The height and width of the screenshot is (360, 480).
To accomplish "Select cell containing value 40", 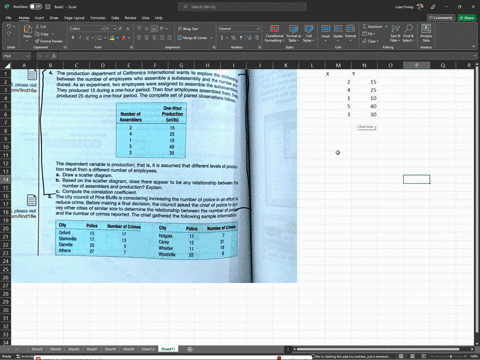I will tap(364, 106).
